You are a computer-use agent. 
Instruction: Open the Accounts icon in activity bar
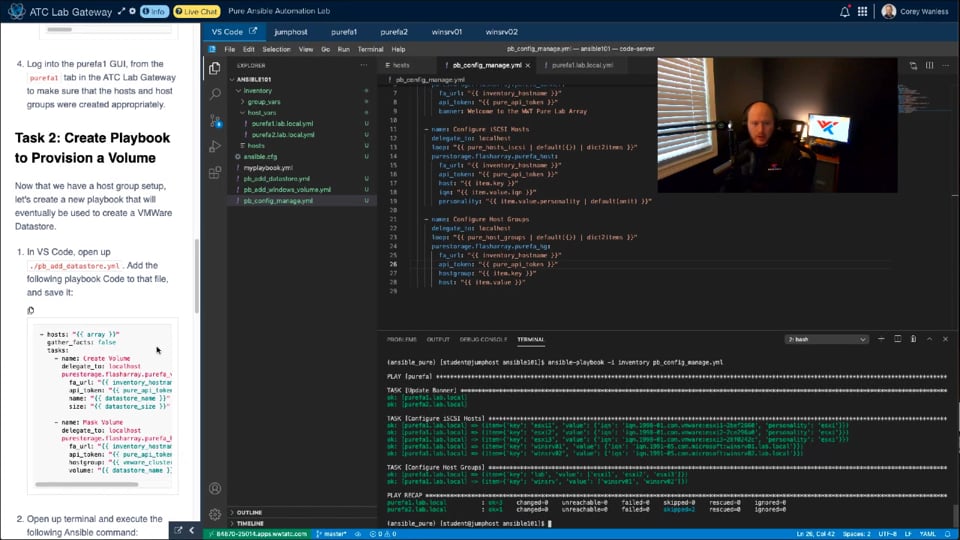pos(215,488)
